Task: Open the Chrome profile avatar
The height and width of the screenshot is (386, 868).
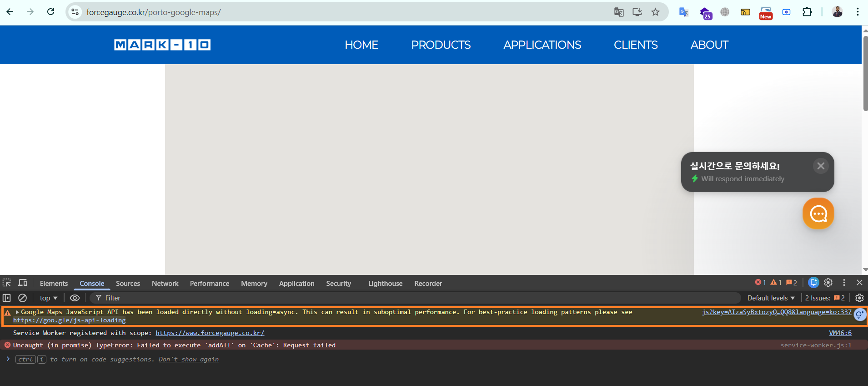Action: [837, 12]
